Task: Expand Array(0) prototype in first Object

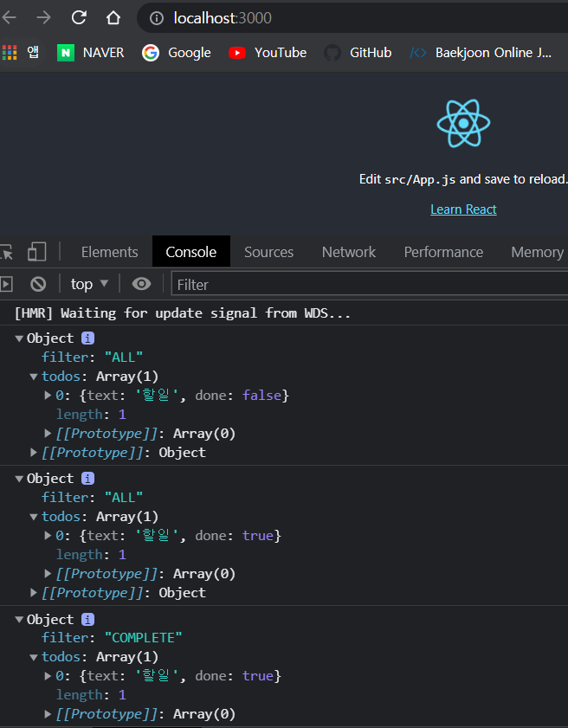Action: point(48,434)
